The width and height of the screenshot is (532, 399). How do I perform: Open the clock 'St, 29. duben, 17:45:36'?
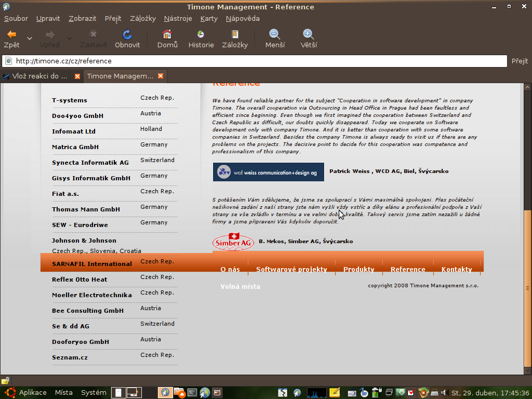tap(490, 393)
